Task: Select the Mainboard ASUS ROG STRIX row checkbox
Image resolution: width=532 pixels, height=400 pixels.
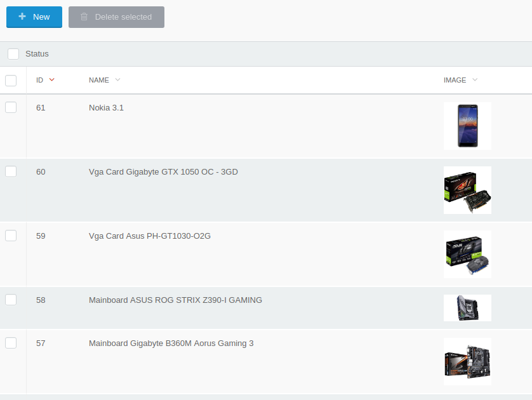Action: point(11,300)
